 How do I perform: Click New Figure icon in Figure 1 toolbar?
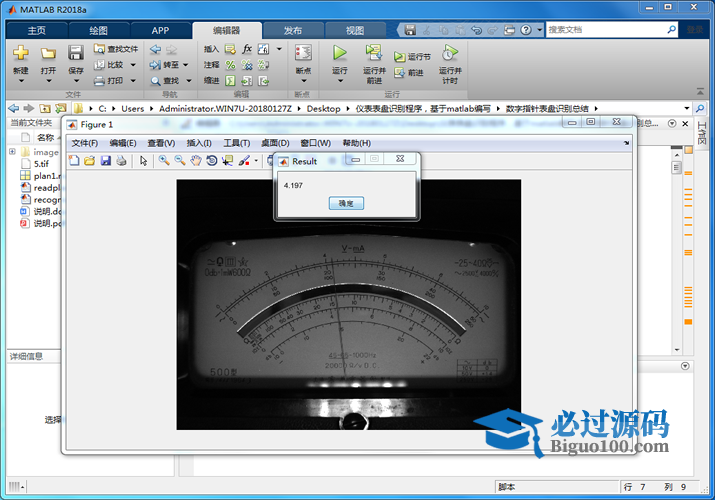pos(74,160)
